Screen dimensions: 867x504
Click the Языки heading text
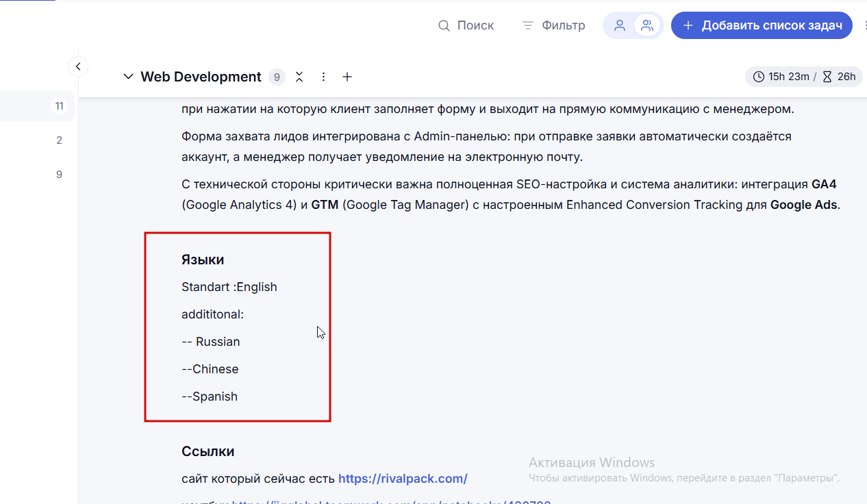[203, 260]
